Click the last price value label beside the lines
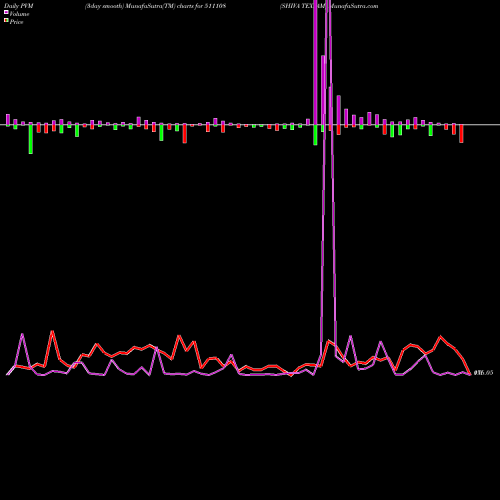Screen dimensions: 500x500 click(483, 373)
